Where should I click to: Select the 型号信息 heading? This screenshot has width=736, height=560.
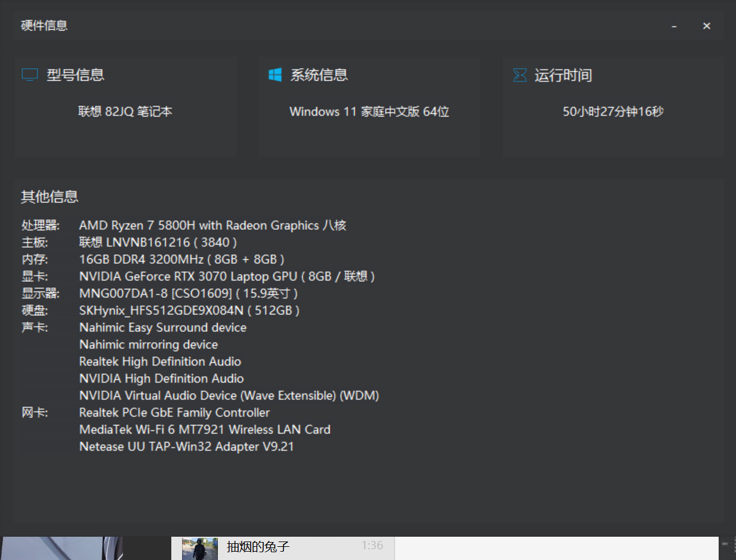tap(76, 75)
